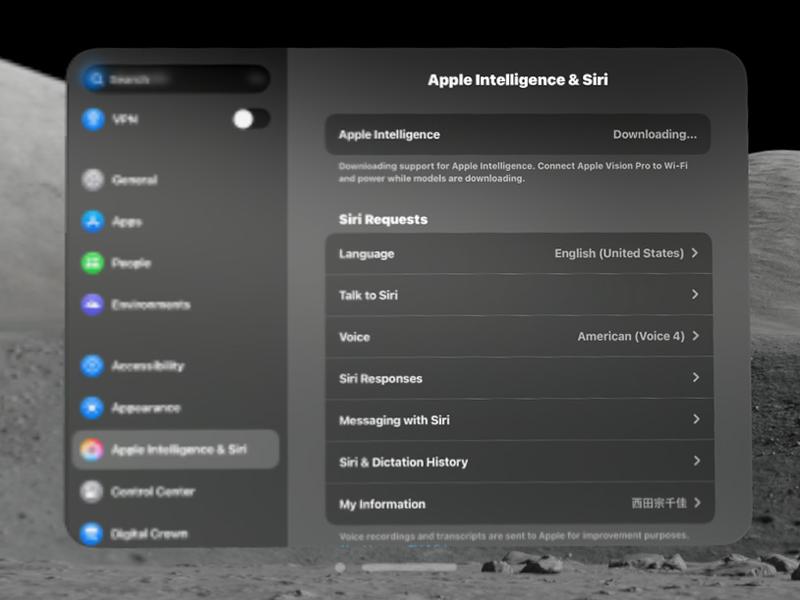
Task: Open Messaging with Siri options
Action: 518,420
